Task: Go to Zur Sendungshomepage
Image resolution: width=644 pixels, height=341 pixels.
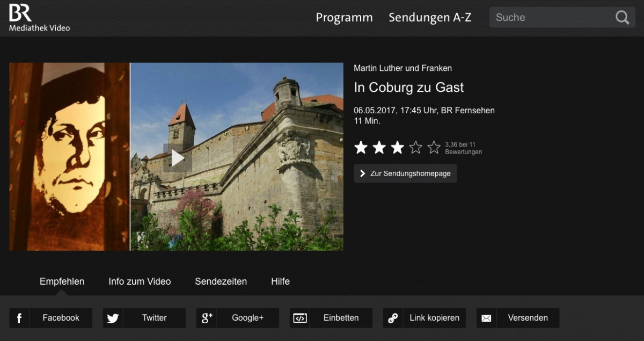Action: tap(405, 173)
